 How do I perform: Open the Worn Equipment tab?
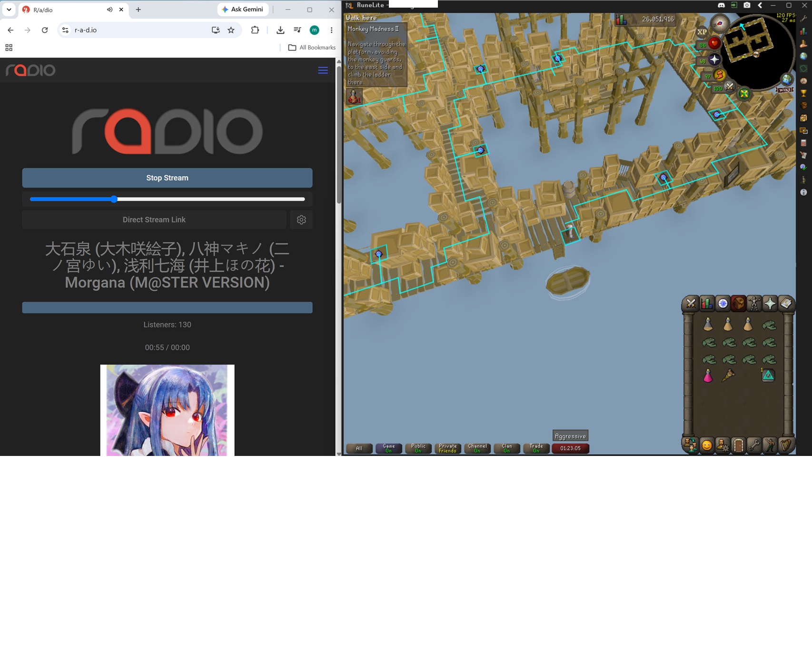click(x=754, y=303)
